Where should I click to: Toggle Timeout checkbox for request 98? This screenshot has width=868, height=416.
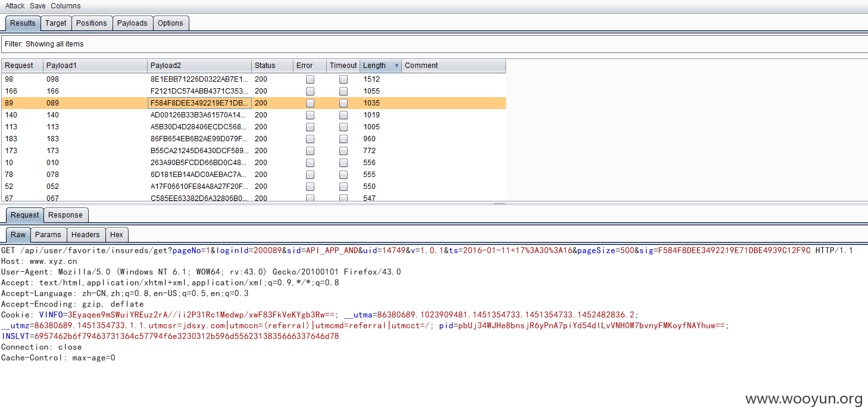344,79
